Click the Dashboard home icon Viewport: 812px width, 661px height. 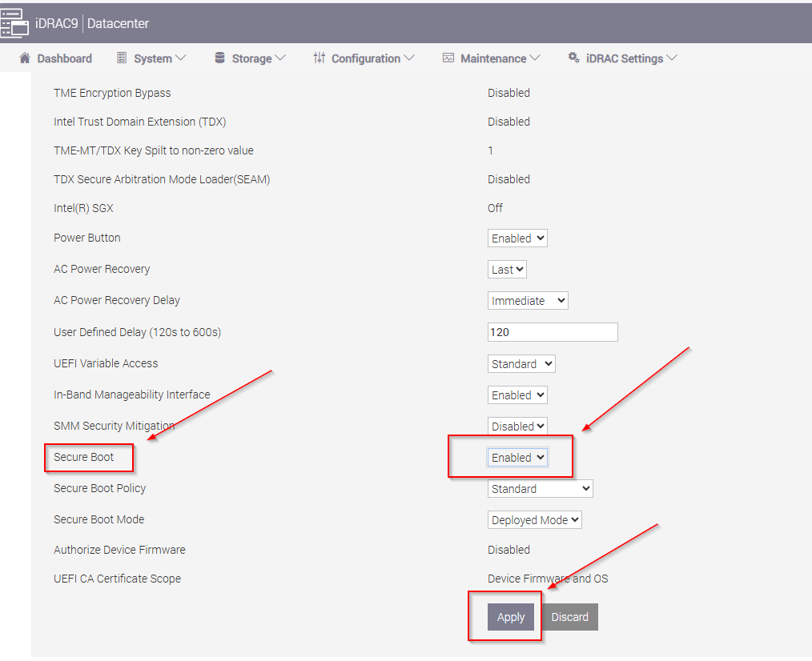24,58
